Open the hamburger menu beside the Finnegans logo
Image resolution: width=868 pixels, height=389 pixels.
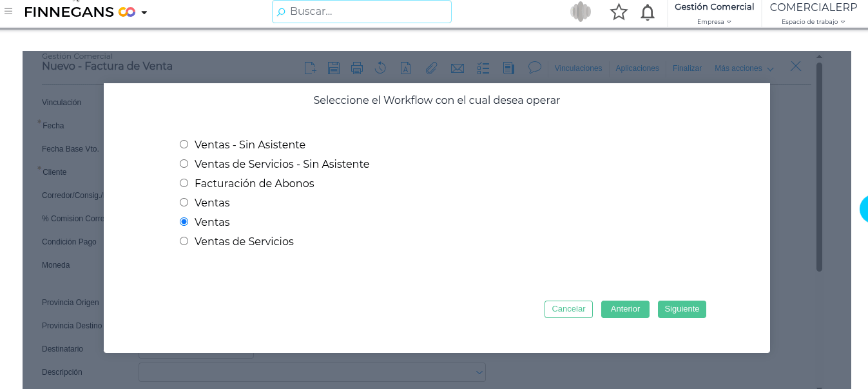8,12
